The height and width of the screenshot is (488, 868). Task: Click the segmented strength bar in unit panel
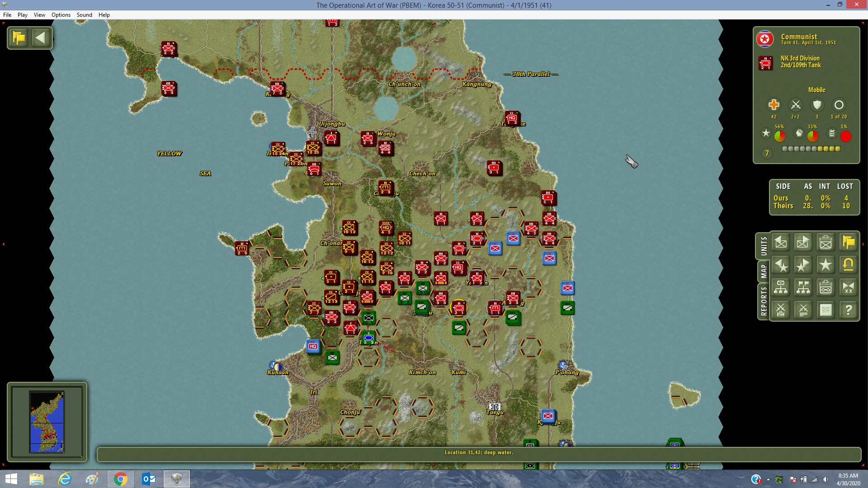point(811,149)
